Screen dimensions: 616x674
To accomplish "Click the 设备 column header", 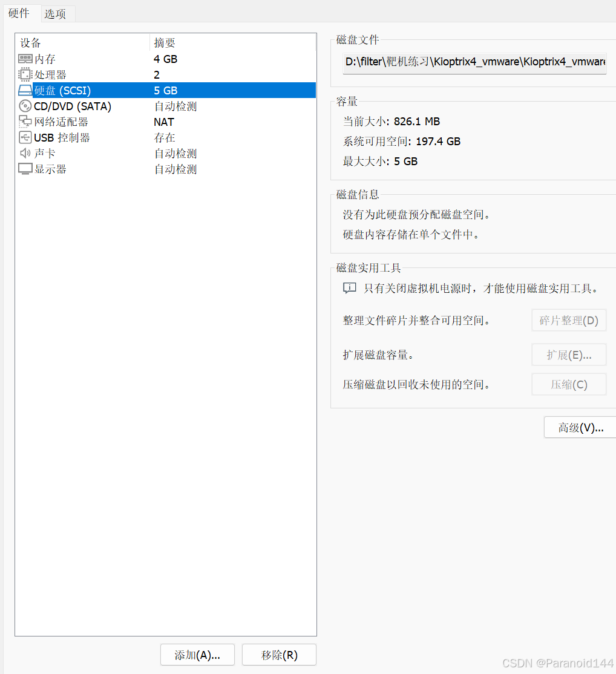I will pos(30,43).
